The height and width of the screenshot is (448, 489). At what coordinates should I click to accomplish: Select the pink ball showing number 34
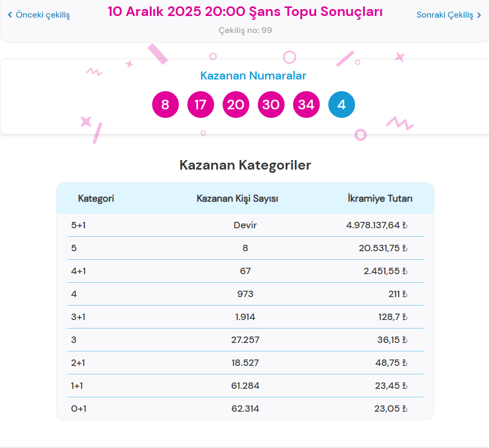pos(306,105)
